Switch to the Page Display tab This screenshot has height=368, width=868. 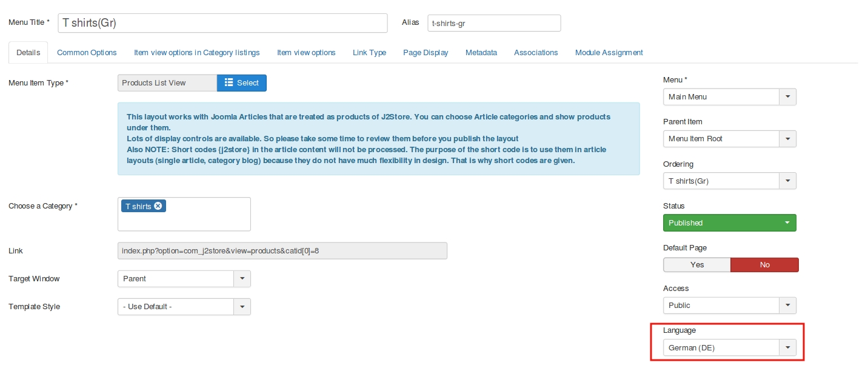tap(426, 53)
